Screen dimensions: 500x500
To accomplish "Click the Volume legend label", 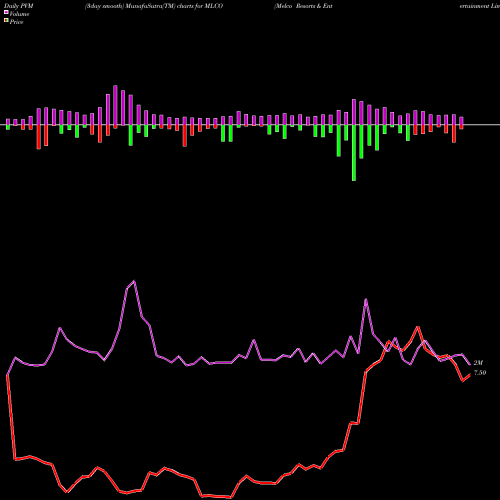I will click(19, 14).
